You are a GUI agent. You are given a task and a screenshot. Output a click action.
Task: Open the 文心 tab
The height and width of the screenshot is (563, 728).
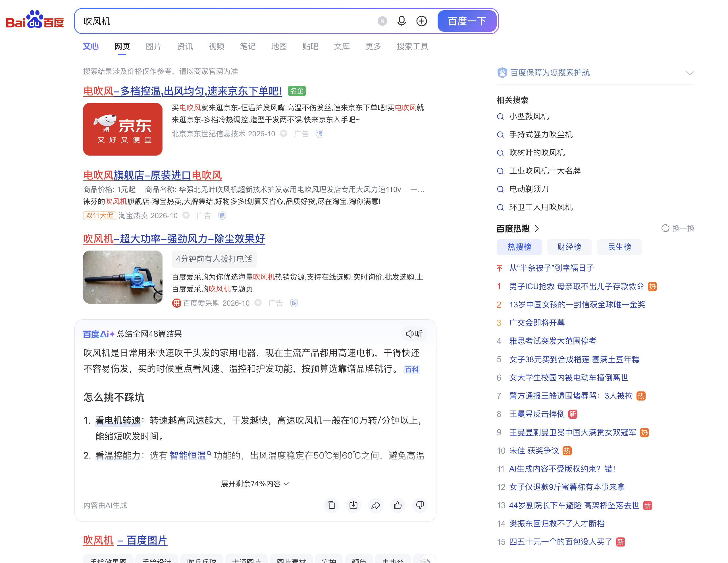[91, 46]
